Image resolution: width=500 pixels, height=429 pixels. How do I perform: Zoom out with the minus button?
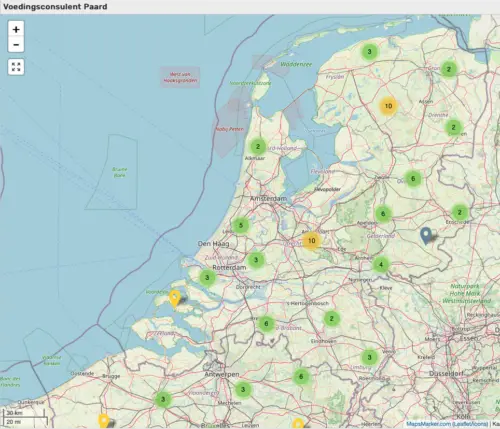[16, 45]
